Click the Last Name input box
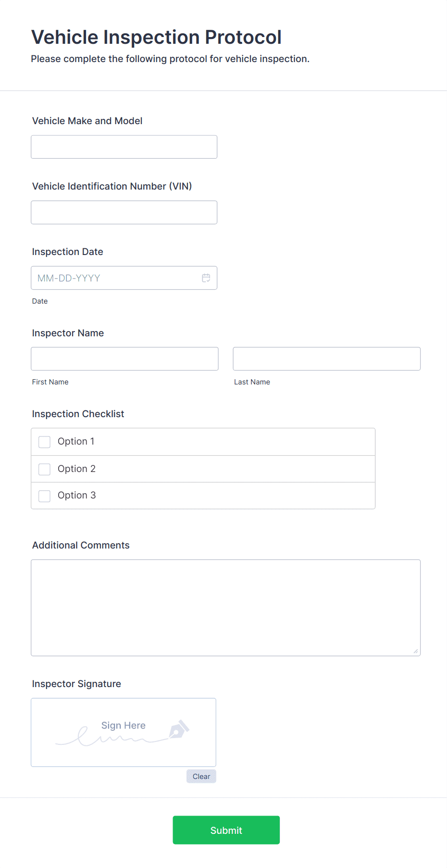Screen dimensions: 447x868 [x=326, y=358]
